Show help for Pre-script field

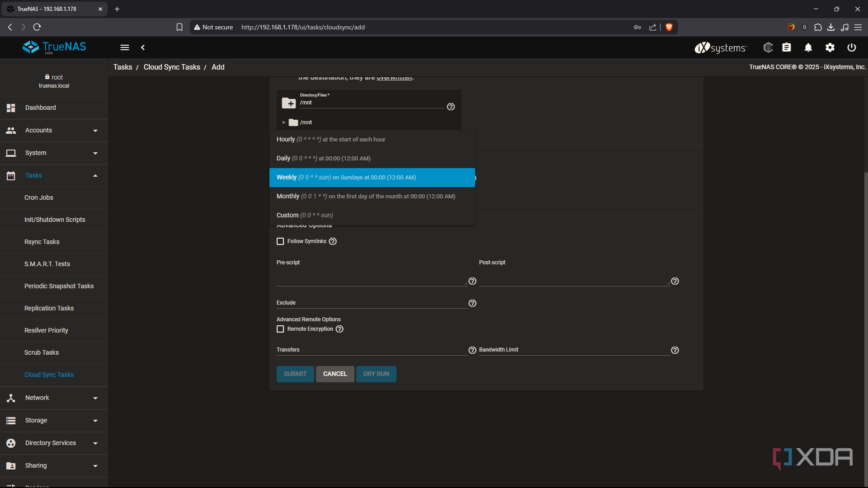pyautogui.click(x=472, y=281)
